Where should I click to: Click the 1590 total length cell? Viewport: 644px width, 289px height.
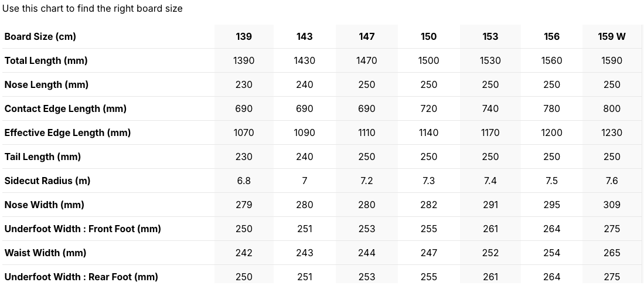pyautogui.click(x=612, y=61)
